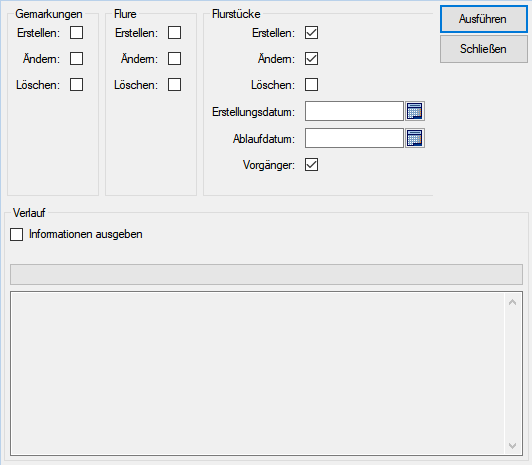Disable Flurstücke Ändern checkbox
The width and height of the screenshot is (532, 465).
point(311,59)
